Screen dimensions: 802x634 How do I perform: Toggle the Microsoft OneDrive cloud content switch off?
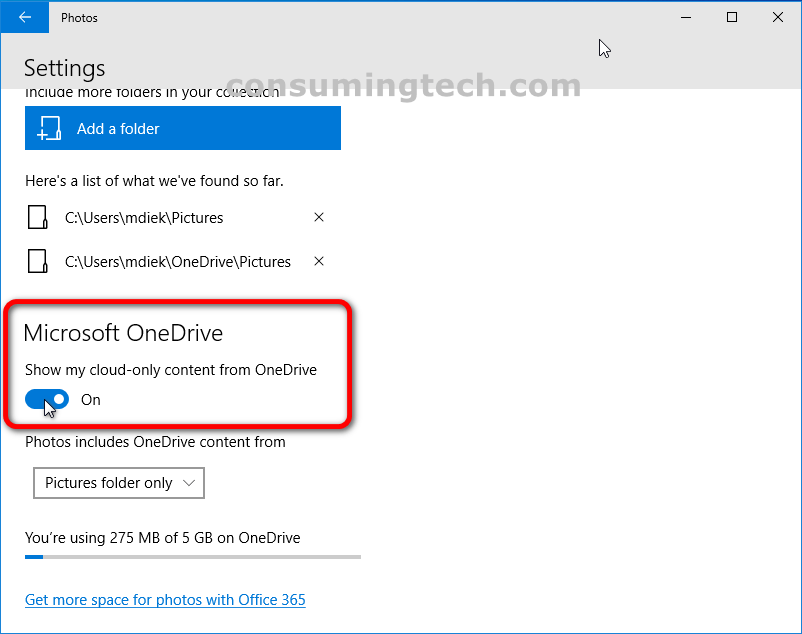tap(46, 399)
